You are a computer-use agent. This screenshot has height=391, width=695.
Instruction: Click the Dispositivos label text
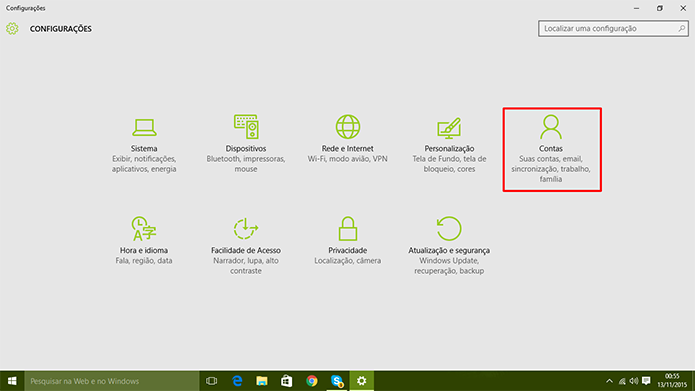[246, 149]
